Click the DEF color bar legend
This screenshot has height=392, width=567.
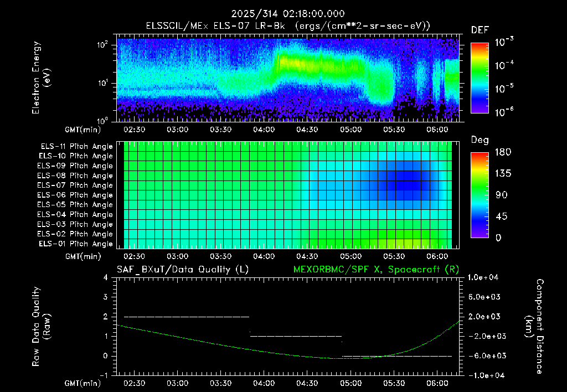coord(480,78)
